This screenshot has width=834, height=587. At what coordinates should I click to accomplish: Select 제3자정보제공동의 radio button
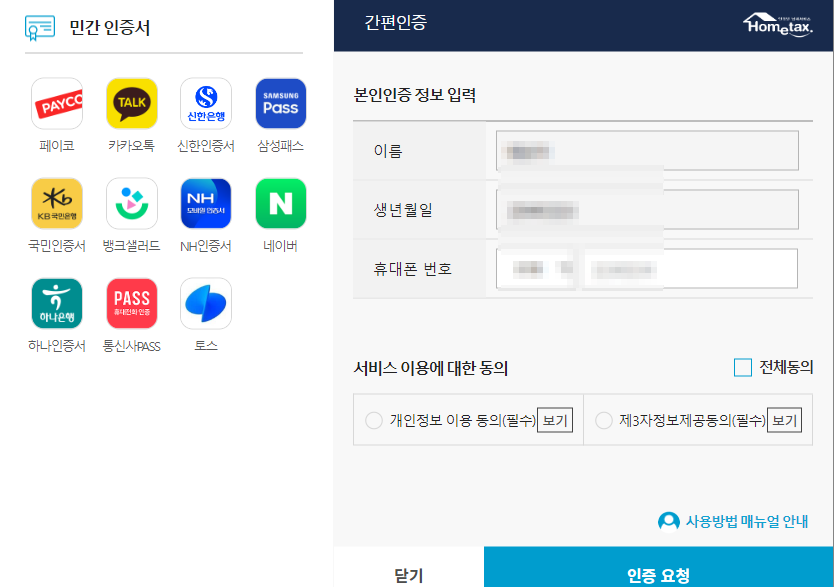pyautogui.click(x=604, y=420)
